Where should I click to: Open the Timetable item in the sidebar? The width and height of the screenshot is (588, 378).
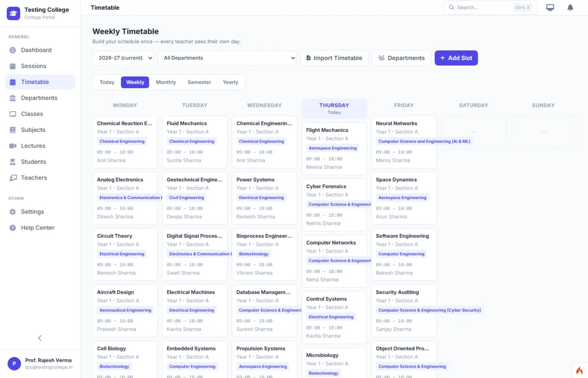(x=40, y=82)
